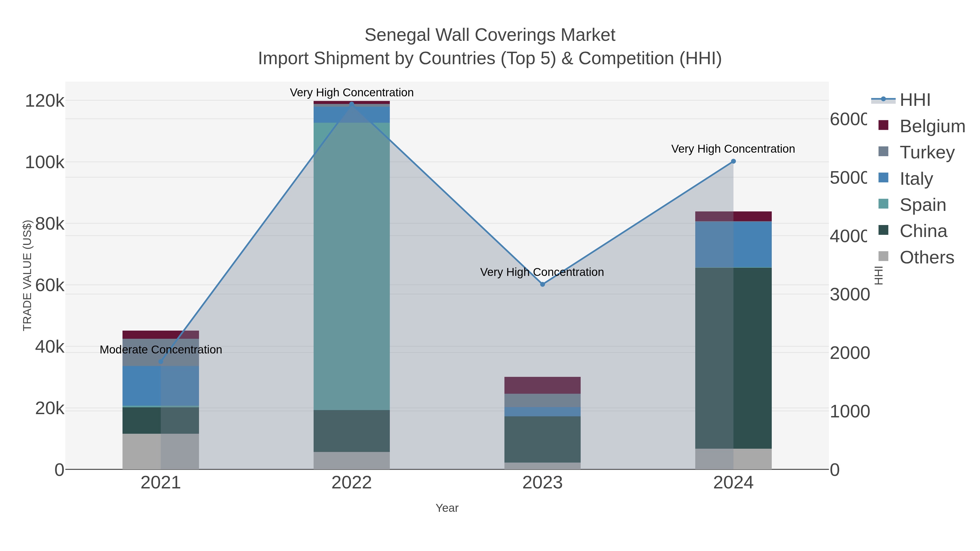The height and width of the screenshot is (551, 980).
Task: Click the 'Senegal Wall Coverings Market' title
Action: click(490, 35)
